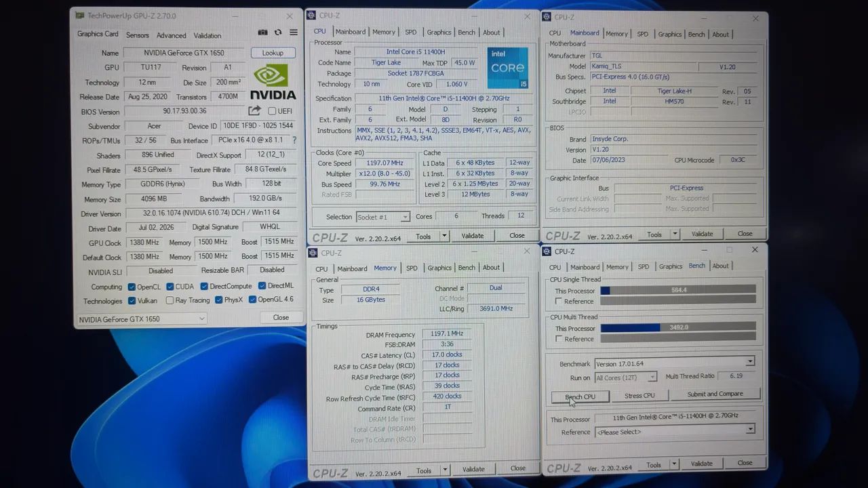Click the Memory Size 4096 MB field
This screenshot has width=868, height=488.
tap(153, 199)
